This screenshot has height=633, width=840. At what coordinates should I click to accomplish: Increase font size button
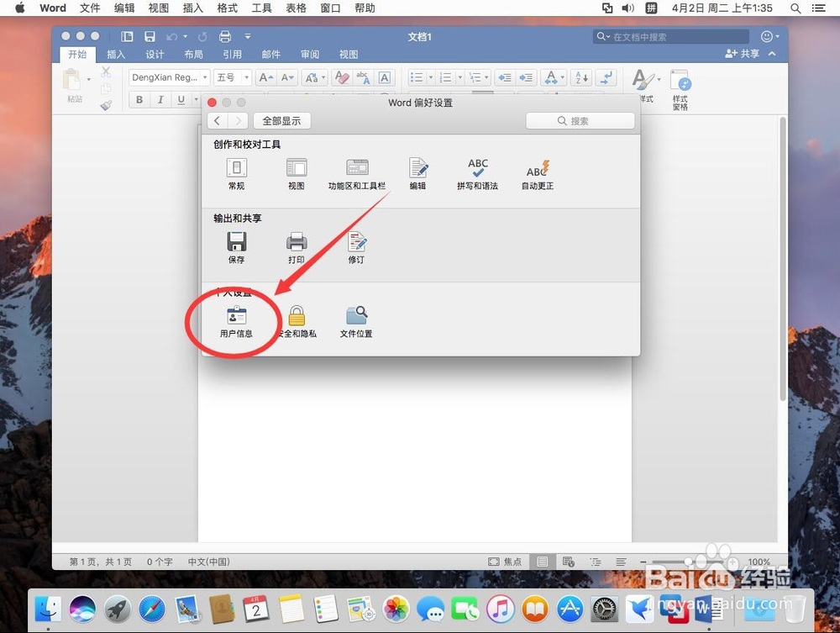click(265, 77)
